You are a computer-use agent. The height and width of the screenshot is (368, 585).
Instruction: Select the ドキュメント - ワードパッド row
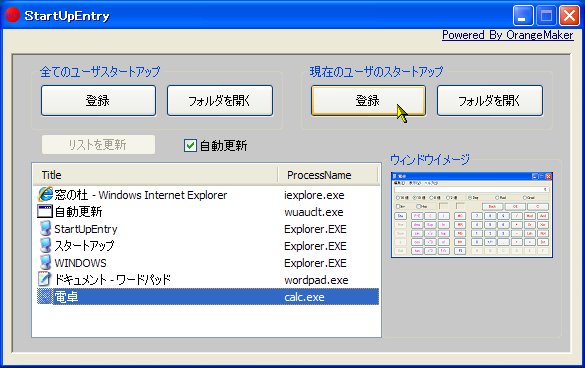point(208,280)
